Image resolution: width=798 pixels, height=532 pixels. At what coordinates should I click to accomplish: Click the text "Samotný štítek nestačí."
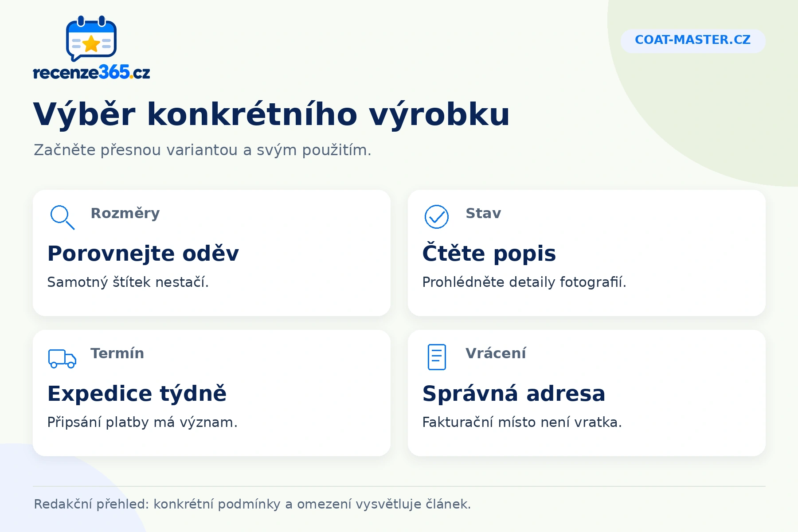[128, 282]
